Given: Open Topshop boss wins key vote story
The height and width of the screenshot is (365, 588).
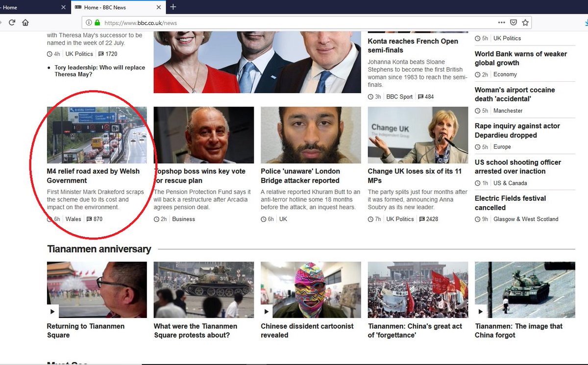Looking at the screenshot, I should pos(200,176).
